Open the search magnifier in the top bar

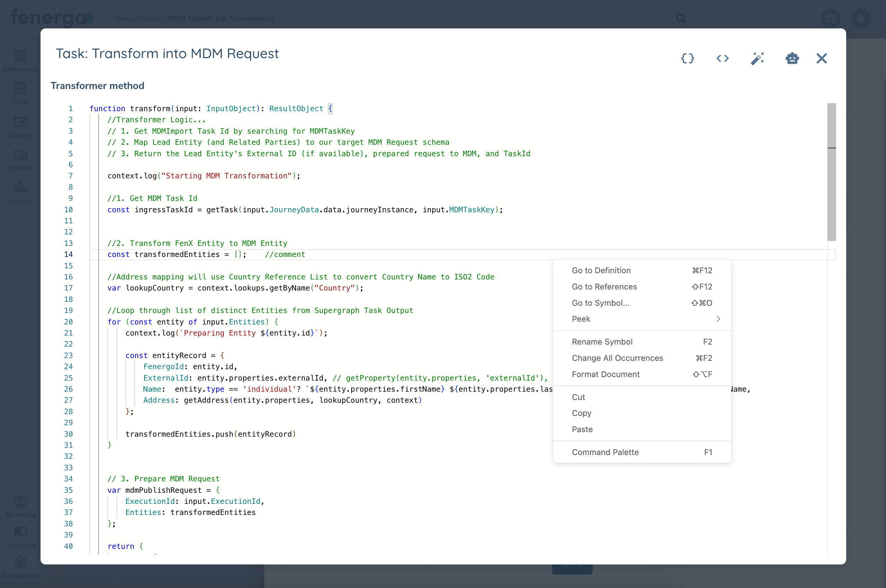(x=681, y=18)
